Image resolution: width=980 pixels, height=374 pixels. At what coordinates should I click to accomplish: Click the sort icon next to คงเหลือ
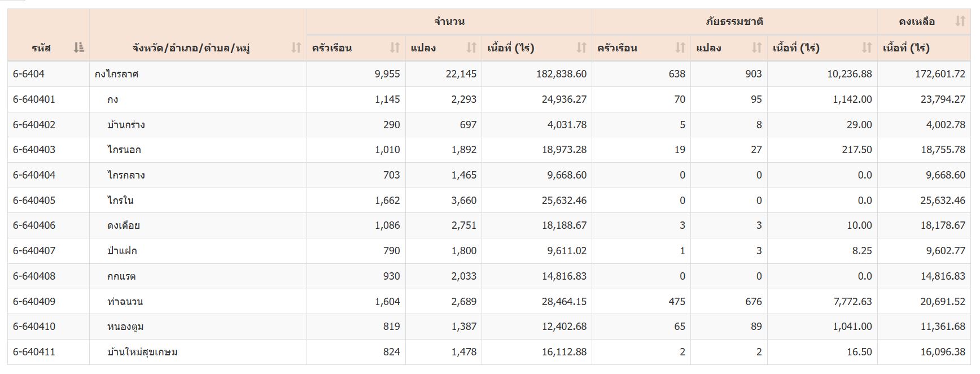tap(960, 21)
